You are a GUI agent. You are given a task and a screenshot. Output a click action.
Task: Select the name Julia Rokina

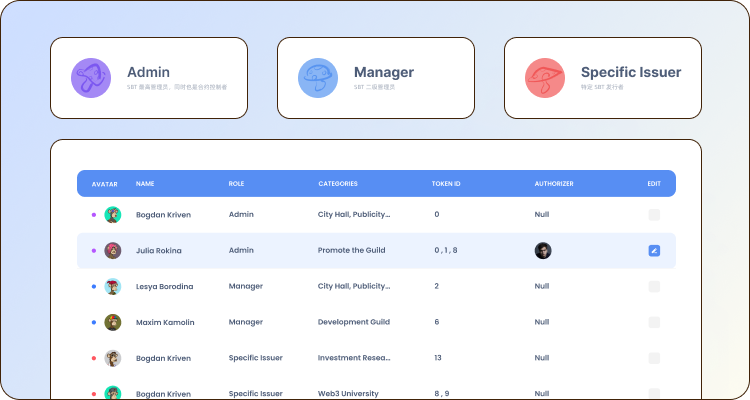coord(159,251)
